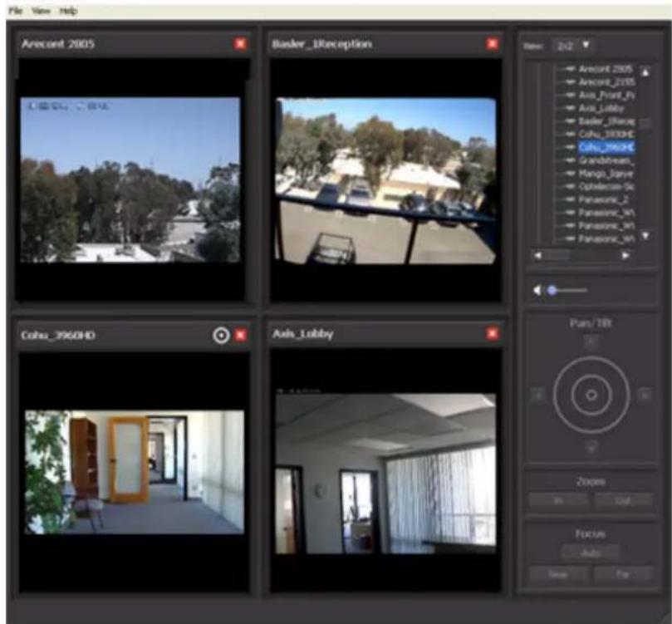The width and height of the screenshot is (672, 624).
Task: Click the center of the Pan/Tilt joystick
Action: (x=591, y=395)
